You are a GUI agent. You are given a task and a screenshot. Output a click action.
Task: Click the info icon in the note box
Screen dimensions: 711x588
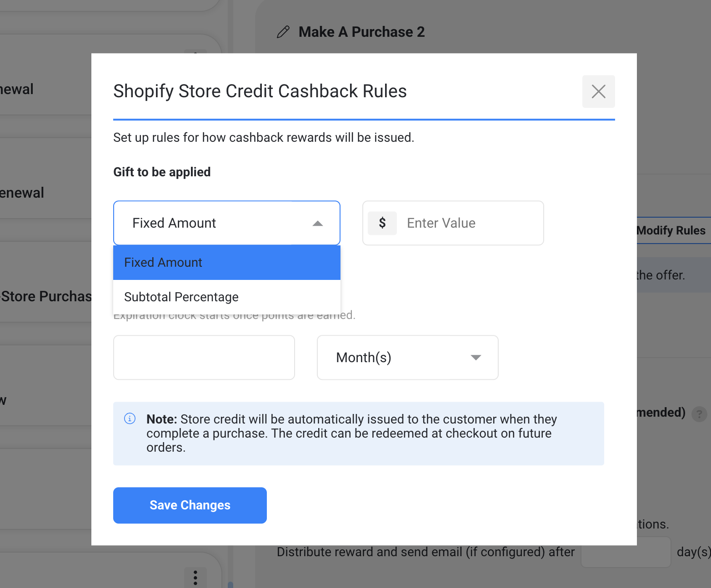click(x=130, y=419)
